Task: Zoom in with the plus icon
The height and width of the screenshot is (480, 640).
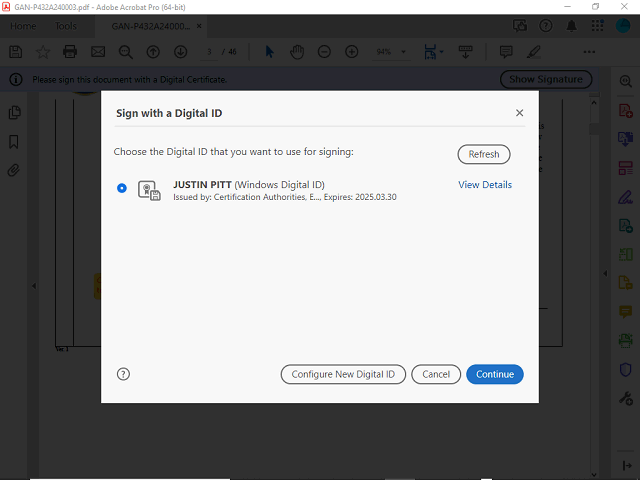Action: click(x=351, y=52)
